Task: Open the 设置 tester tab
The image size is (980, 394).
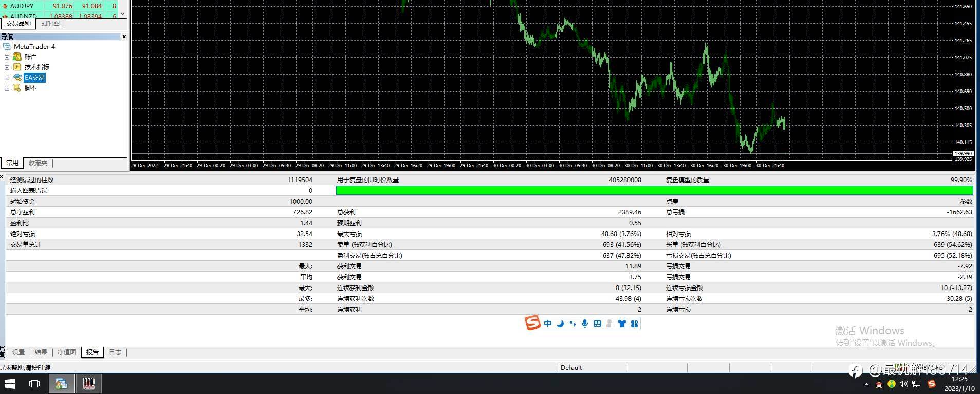Action: point(19,352)
